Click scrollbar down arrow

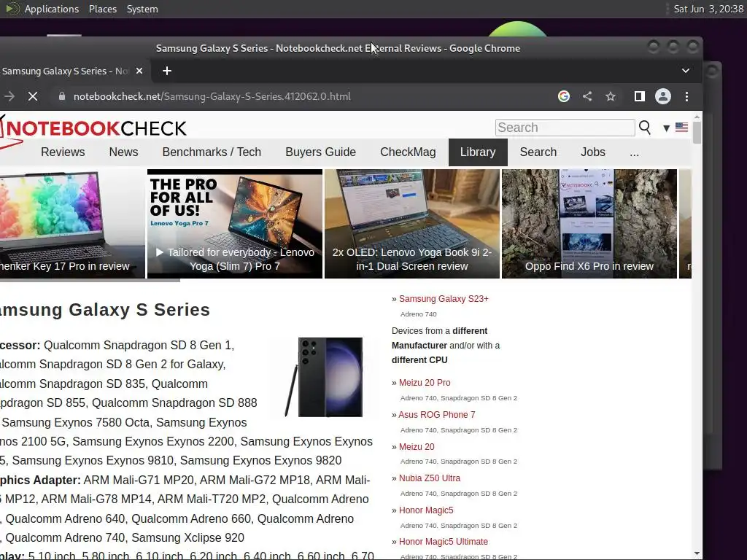697,554
